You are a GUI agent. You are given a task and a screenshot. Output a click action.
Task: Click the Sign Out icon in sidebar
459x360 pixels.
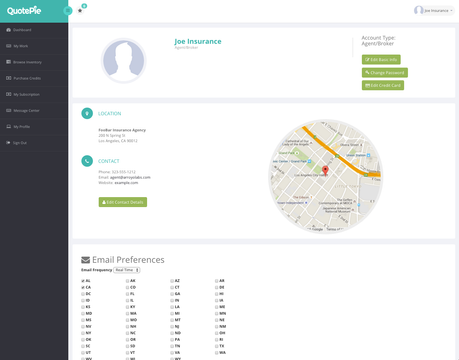[x=8, y=143]
